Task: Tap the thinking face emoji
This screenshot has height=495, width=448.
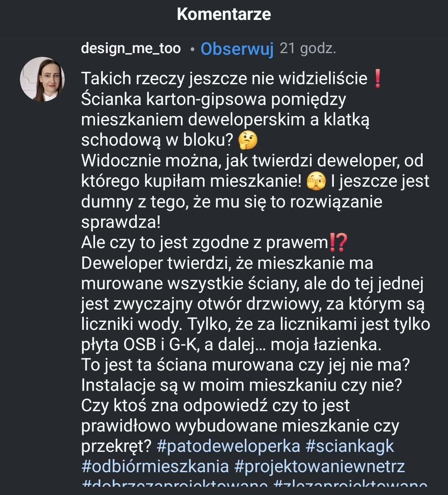Action: (x=248, y=140)
